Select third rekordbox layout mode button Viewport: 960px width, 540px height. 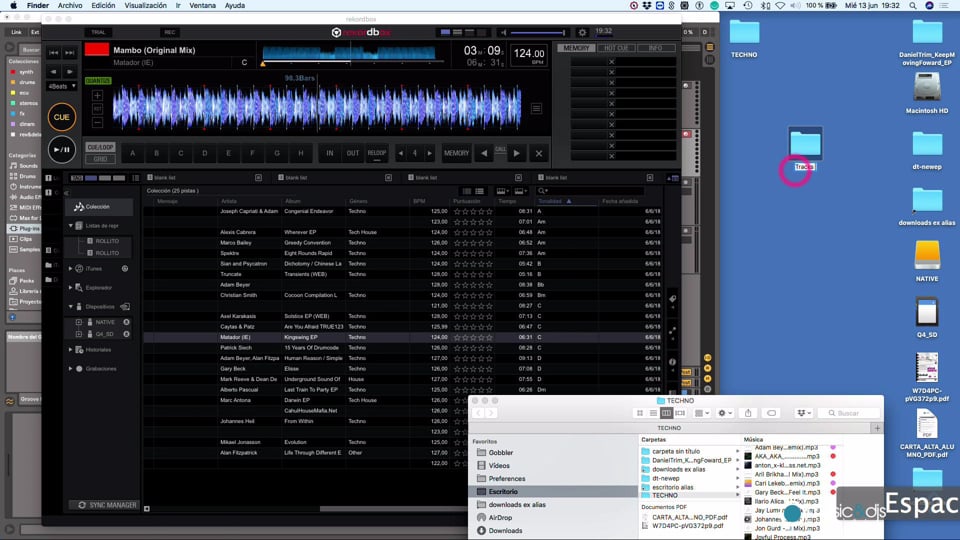[470, 32]
